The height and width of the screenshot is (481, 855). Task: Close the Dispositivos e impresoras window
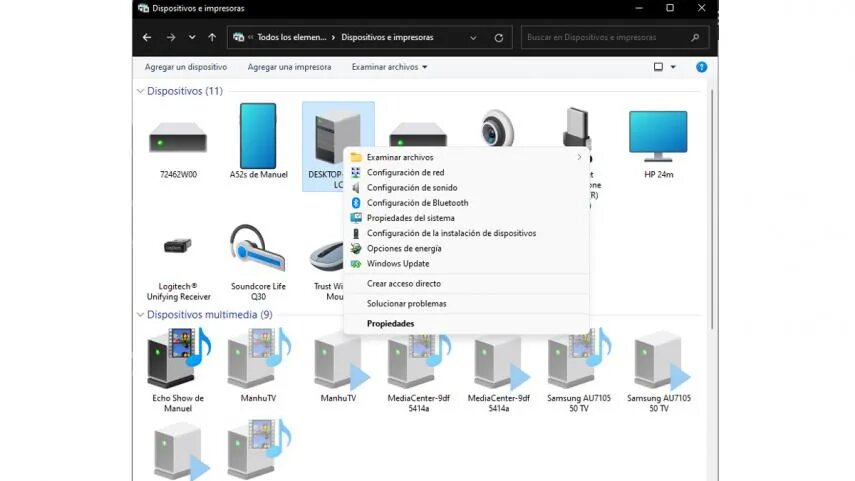pyautogui.click(x=701, y=8)
